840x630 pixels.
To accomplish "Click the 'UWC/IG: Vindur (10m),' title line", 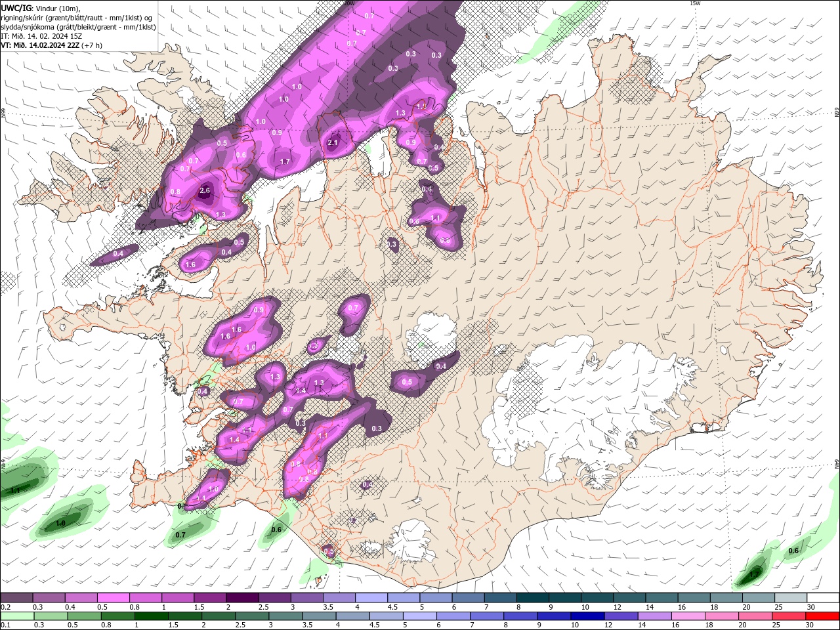I will 40,8.
